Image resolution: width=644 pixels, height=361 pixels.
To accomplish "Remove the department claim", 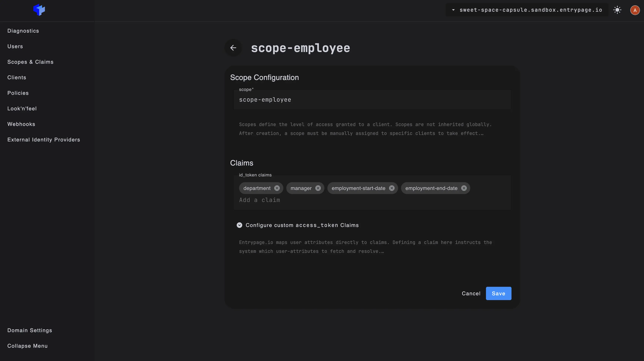I will (277, 188).
